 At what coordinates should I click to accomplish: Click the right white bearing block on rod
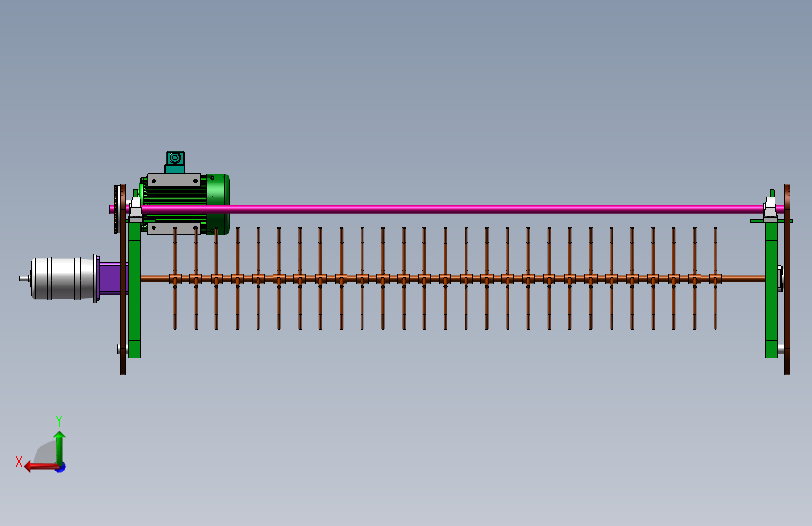[x=771, y=209]
